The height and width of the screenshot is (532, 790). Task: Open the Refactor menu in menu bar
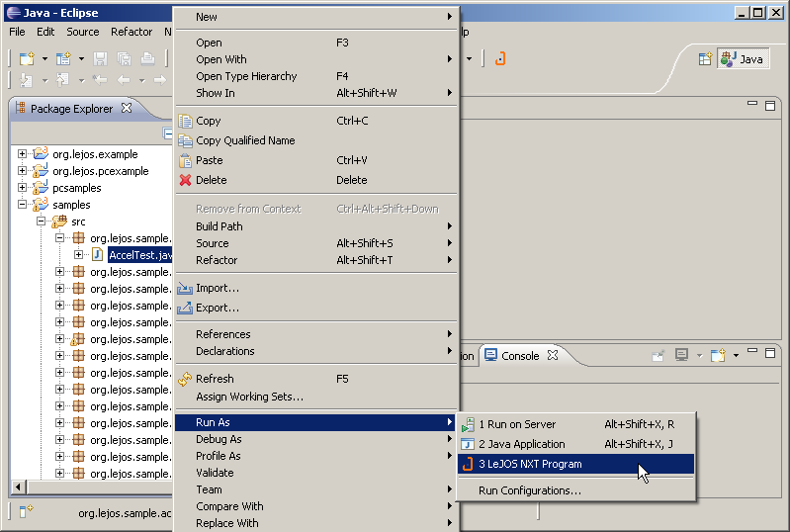tap(132, 32)
